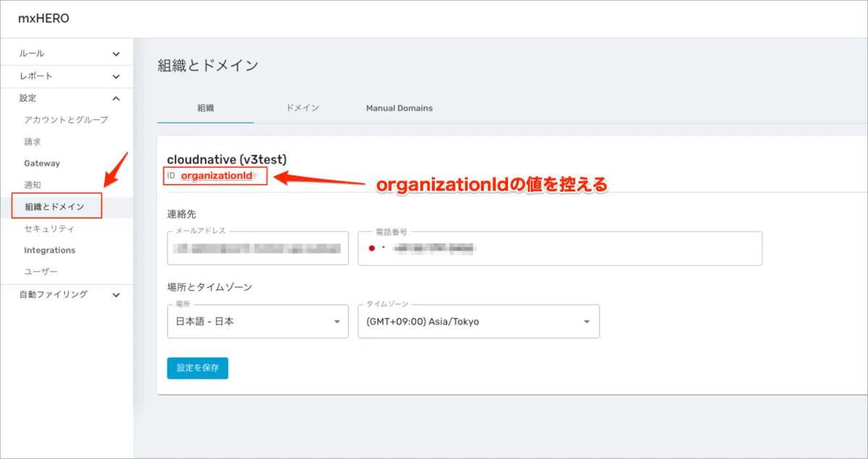The height and width of the screenshot is (459, 868).
Task: Click the mxHERO logo text
Action: (x=44, y=19)
